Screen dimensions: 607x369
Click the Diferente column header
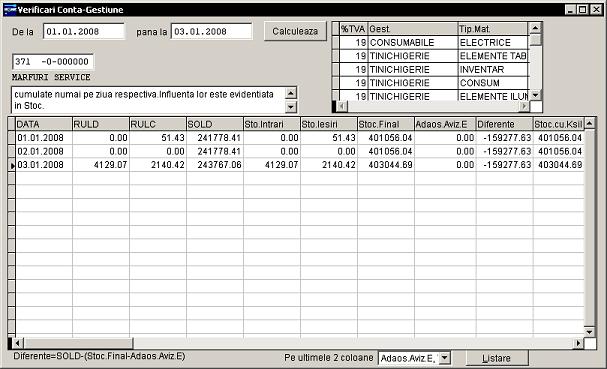click(504, 124)
